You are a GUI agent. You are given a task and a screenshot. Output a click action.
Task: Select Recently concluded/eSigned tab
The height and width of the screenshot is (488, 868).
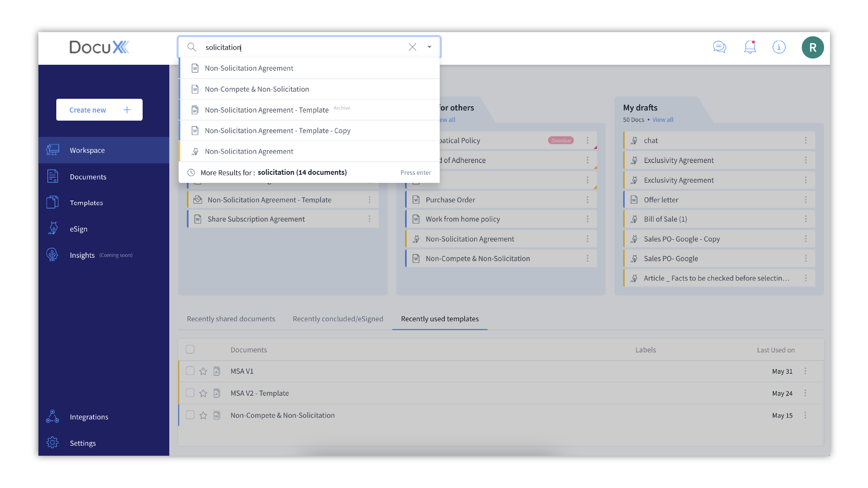click(x=338, y=318)
